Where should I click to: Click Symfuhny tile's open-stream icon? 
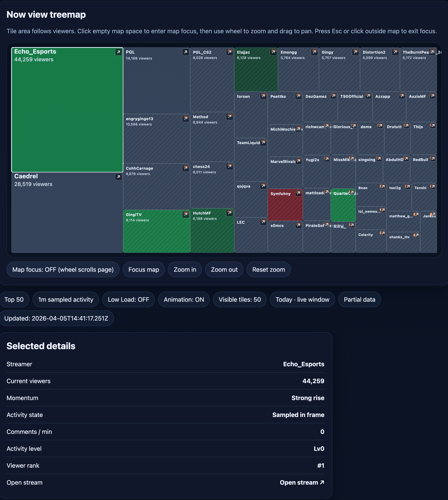[x=298, y=193]
